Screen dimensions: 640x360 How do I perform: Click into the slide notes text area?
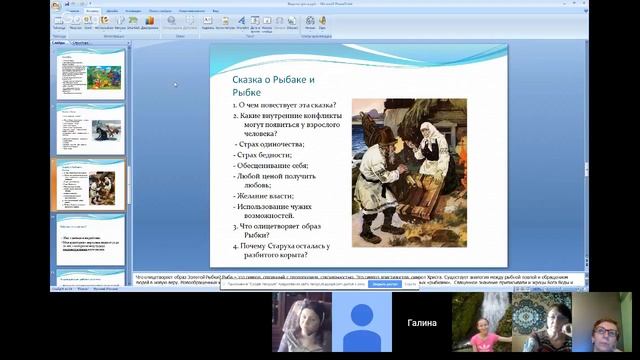[358, 280]
